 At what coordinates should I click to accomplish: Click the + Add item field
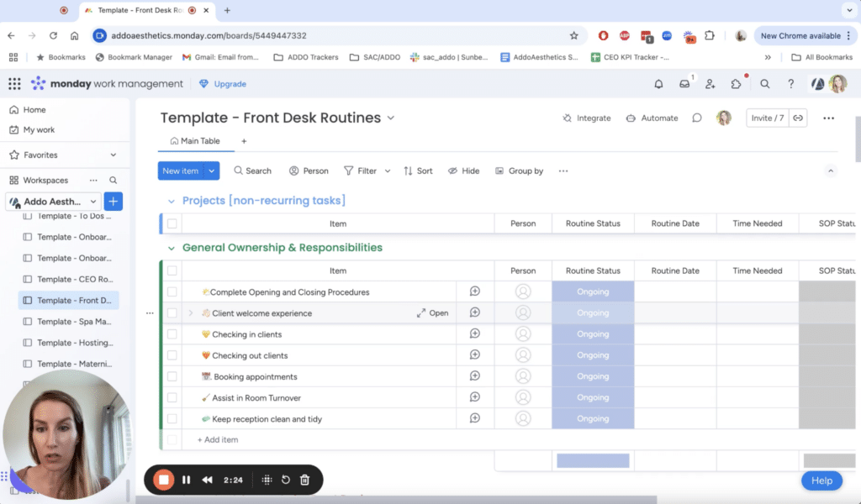(218, 439)
